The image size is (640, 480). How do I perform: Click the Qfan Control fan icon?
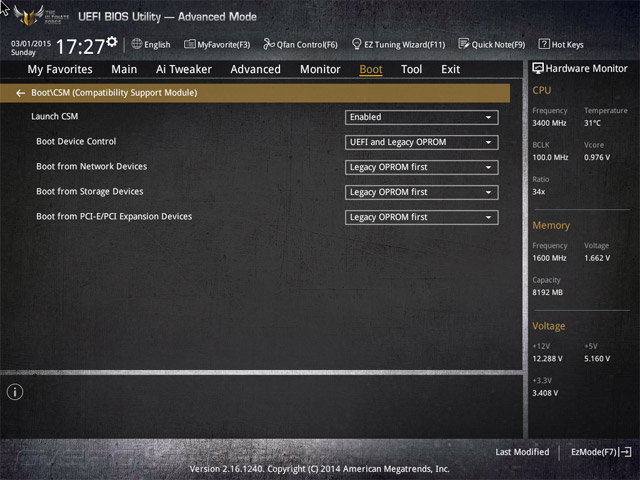(x=269, y=44)
